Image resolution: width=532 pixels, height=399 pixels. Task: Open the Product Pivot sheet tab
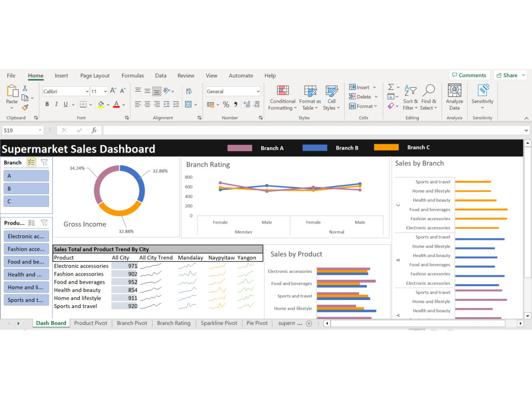(x=90, y=323)
